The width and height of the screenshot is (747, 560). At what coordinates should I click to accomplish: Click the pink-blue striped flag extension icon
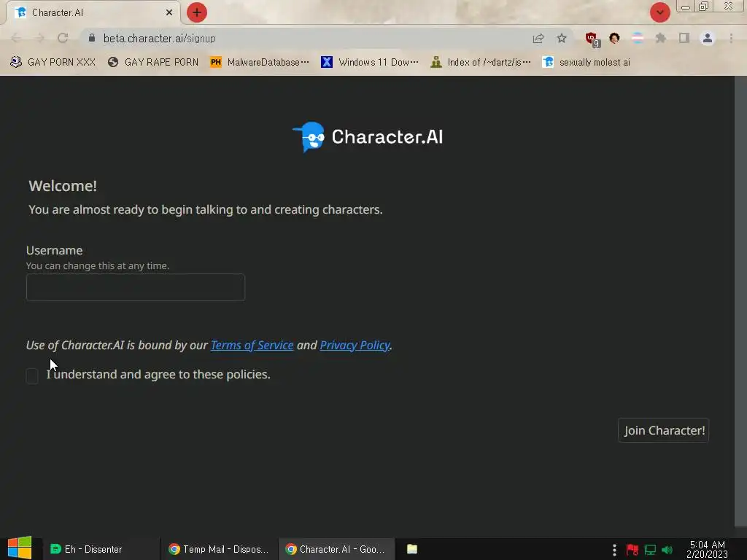tap(638, 38)
